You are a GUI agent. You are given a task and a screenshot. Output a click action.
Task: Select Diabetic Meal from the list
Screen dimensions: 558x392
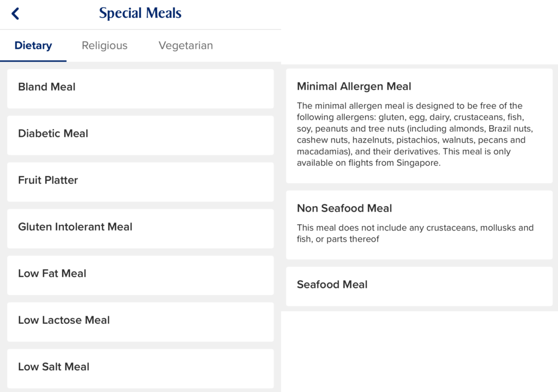tap(140, 134)
